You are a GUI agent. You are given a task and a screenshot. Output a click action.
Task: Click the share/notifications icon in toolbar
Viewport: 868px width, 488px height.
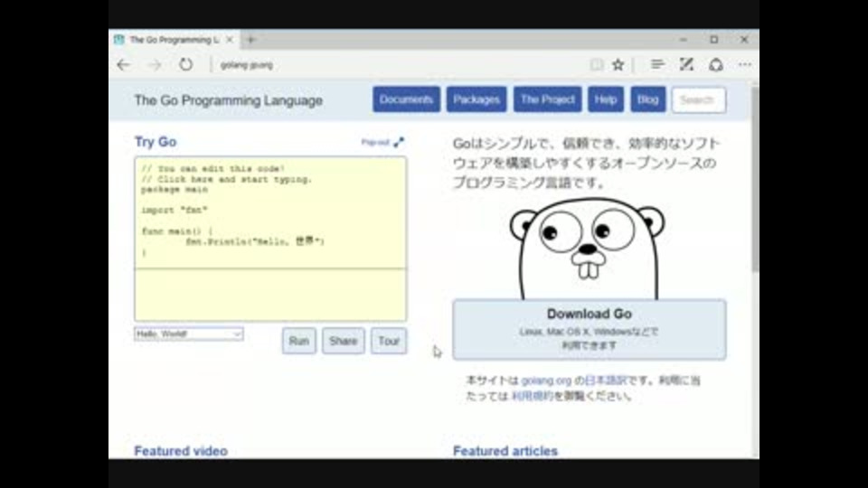coord(716,65)
